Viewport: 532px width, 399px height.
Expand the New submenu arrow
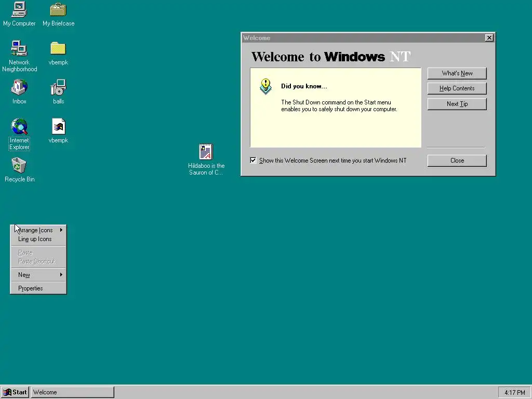pos(61,274)
